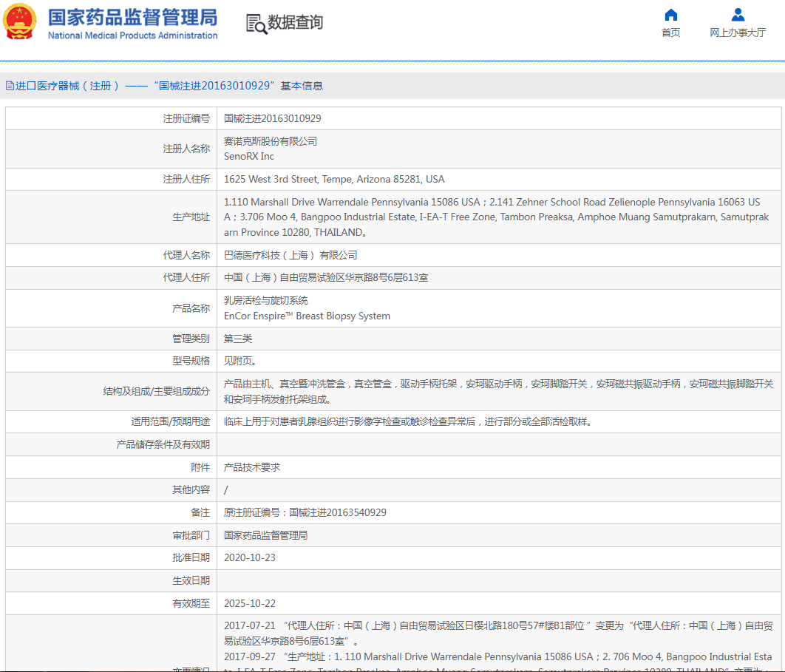Select management class 第三类
Screen dimensions: 785x672
click(x=238, y=339)
